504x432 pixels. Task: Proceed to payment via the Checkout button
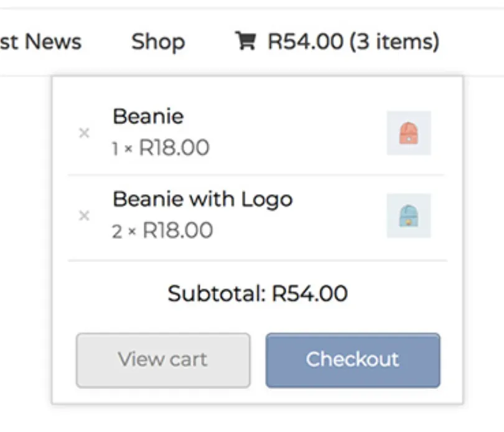coord(352,360)
